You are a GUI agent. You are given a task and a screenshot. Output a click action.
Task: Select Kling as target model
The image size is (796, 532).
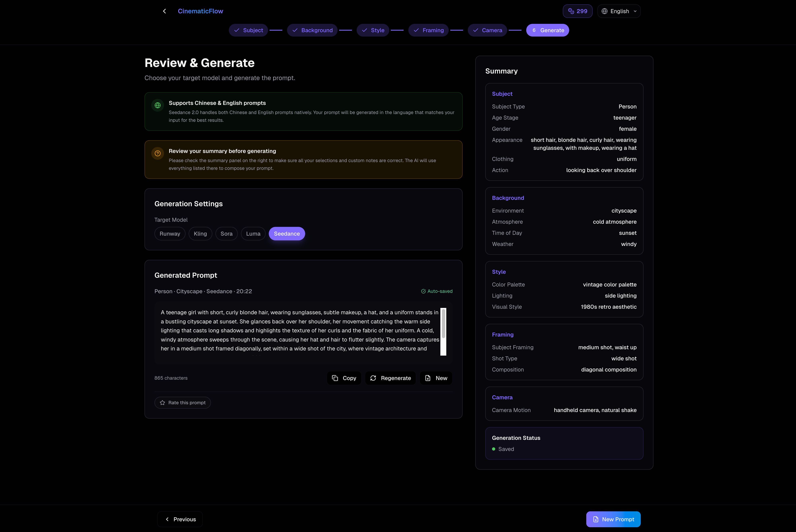pyautogui.click(x=200, y=234)
